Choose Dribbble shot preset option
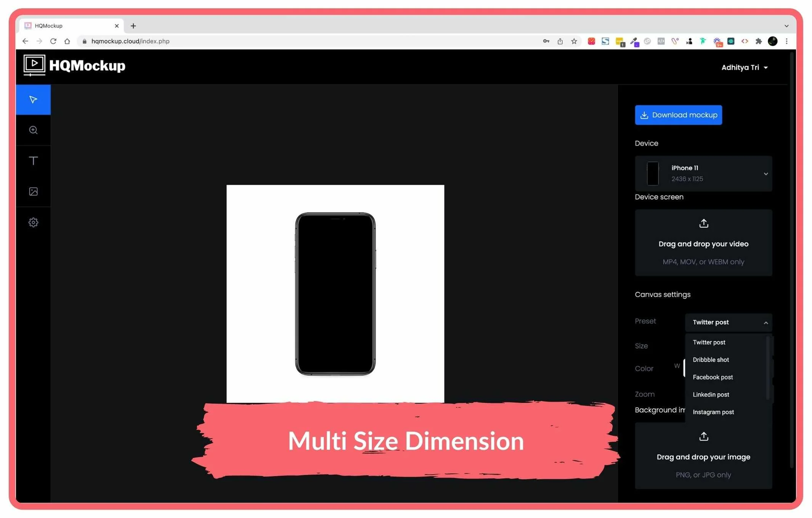812x518 pixels. coord(711,360)
